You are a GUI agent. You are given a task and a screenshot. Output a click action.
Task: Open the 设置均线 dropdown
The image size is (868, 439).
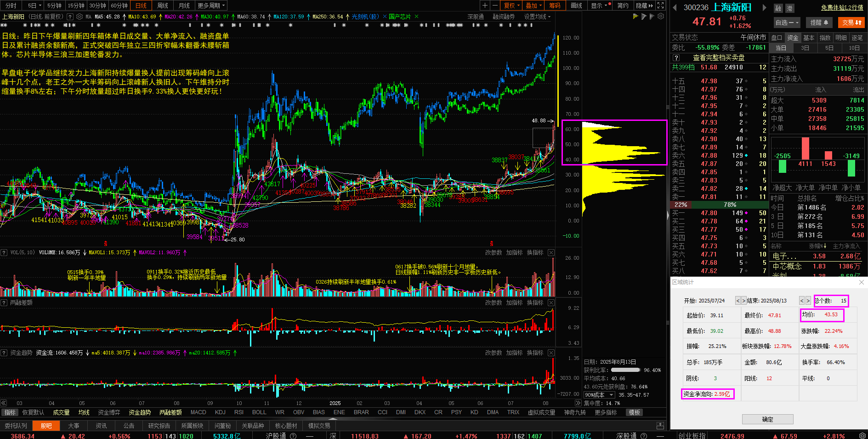click(x=537, y=17)
